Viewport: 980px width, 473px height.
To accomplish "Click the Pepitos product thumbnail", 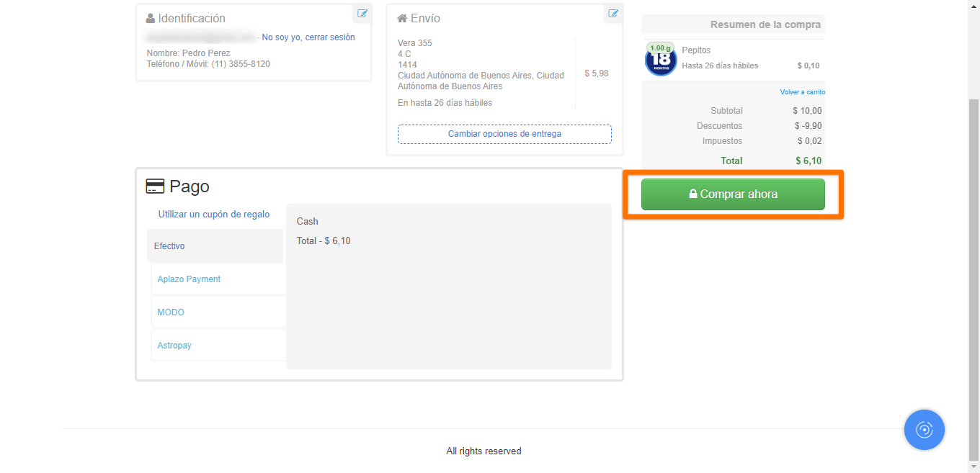I will point(660,62).
